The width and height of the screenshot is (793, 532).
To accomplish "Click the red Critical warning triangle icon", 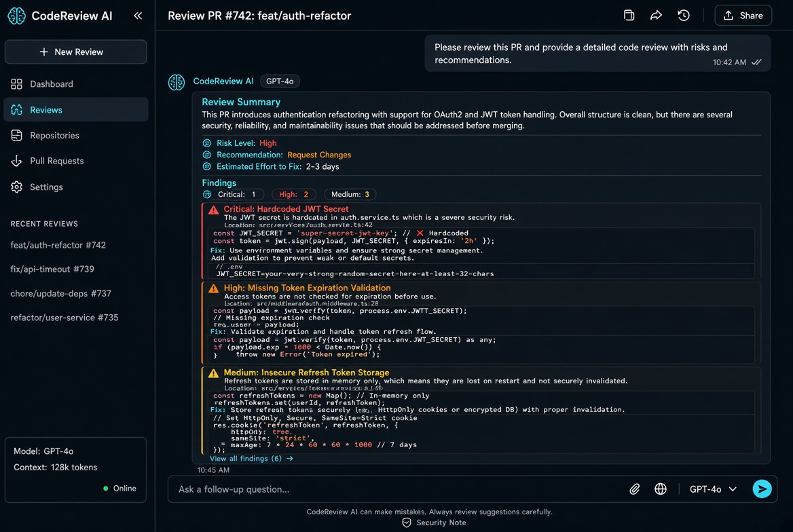I will pyautogui.click(x=213, y=210).
